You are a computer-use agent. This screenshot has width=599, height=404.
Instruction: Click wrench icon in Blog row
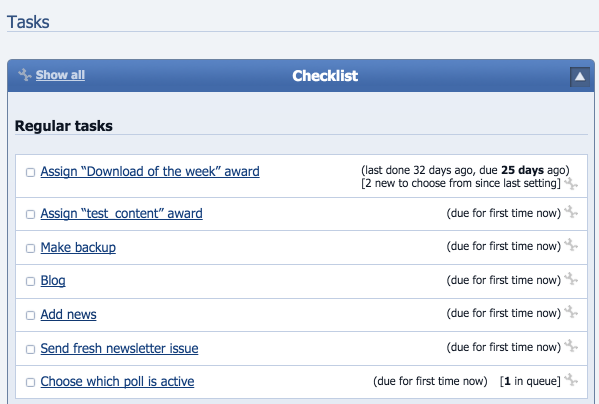[571, 279]
